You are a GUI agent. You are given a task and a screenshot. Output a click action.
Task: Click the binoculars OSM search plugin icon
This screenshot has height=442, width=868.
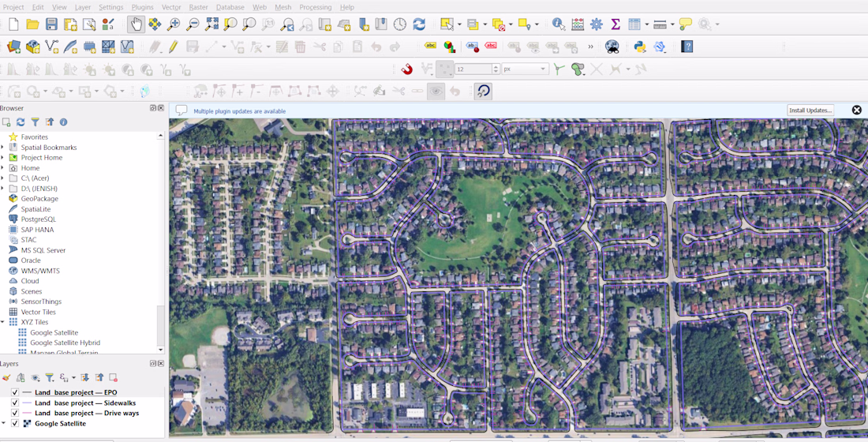(x=612, y=47)
